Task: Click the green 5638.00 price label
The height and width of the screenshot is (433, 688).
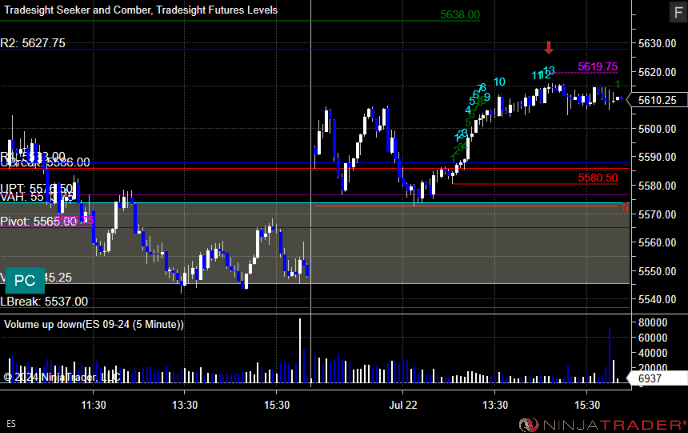Action: pos(460,14)
